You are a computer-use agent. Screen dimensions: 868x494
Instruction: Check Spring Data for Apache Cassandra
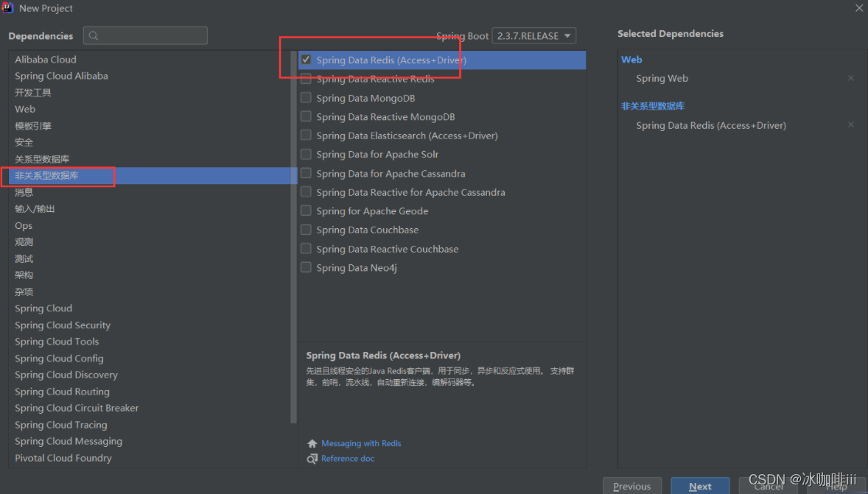pyautogui.click(x=306, y=173)
